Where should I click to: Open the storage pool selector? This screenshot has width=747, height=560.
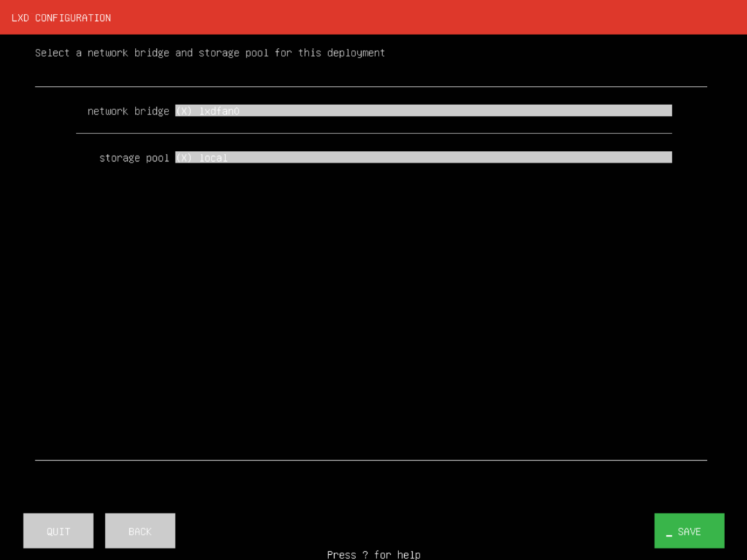pos(423,157)
